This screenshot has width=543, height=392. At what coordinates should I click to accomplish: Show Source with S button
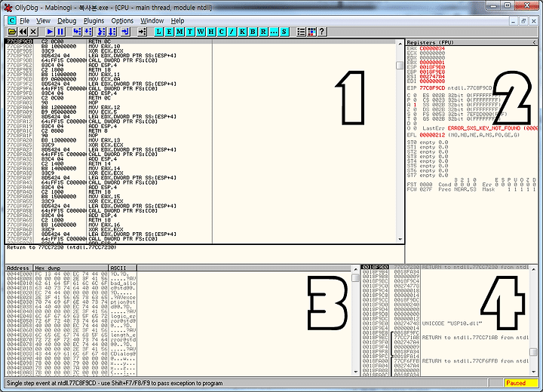[284, 32]
